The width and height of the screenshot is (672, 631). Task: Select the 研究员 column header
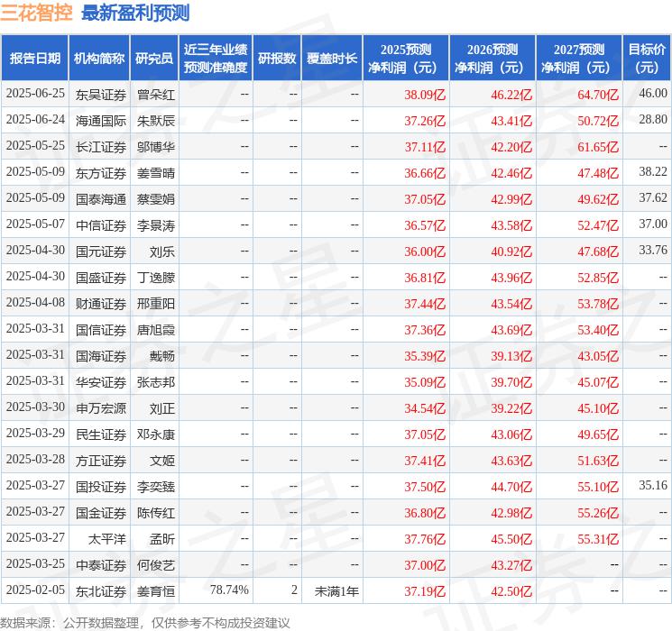(154, 58)
